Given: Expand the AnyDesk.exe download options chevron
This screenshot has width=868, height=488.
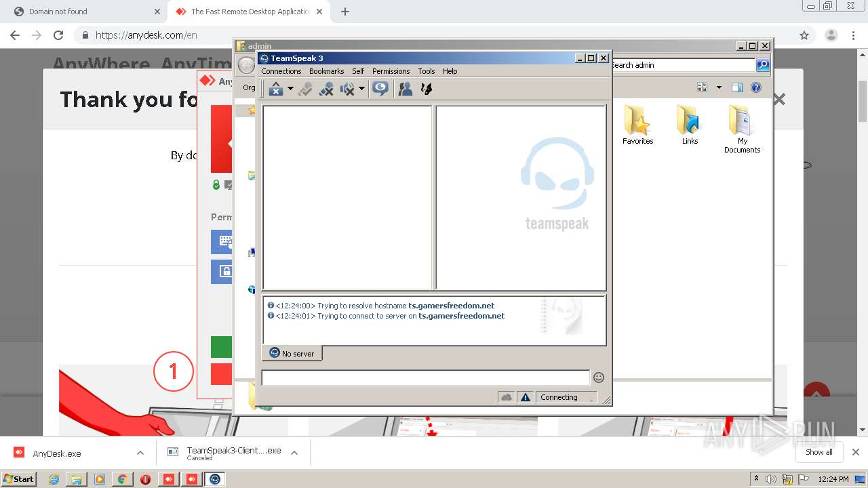Looking at the screenshot, I should click(140, 453).
